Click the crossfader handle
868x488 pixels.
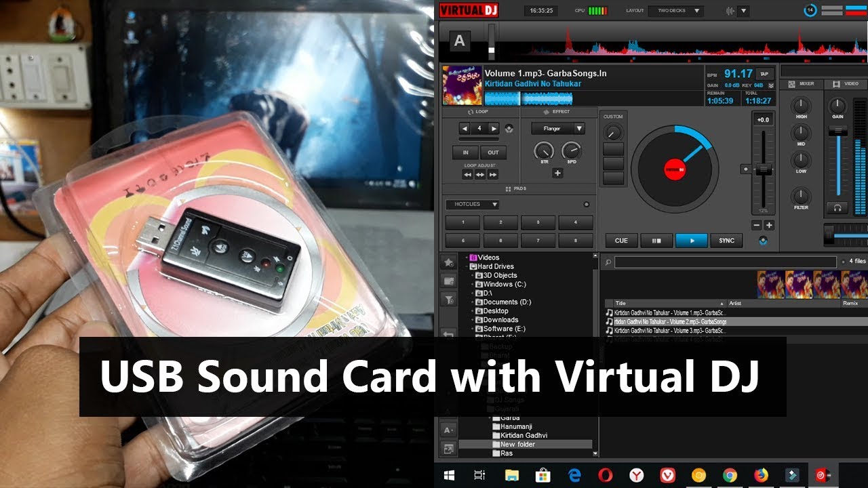[829, 234]
